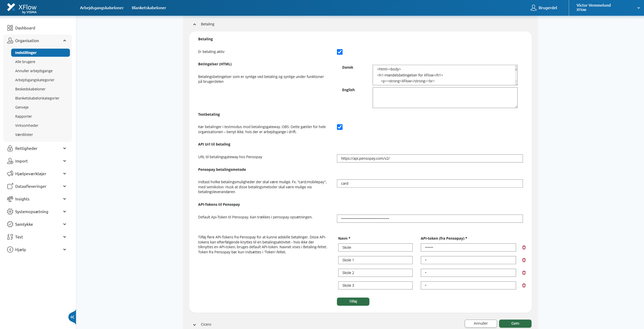Select Indstillinger in the sidebar
Viewport: 644px width, 329px height.
[x=40, y=53]
